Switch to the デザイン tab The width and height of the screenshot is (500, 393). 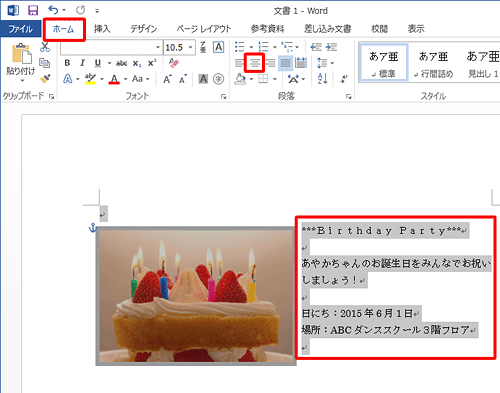(x=143, y=29)
